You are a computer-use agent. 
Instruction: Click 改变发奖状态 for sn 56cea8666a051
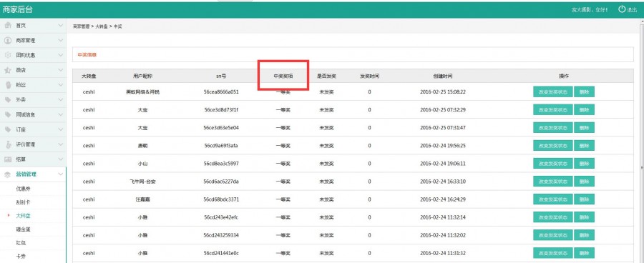(x=553, y=92)
